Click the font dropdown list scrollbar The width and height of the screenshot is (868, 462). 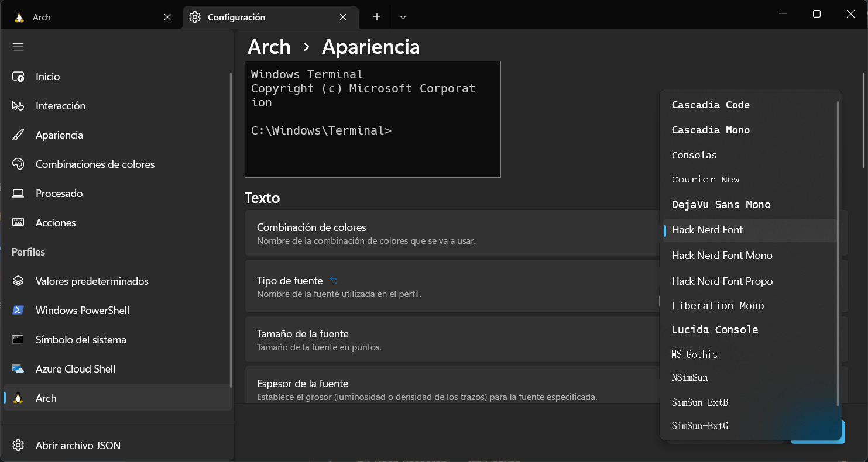pos(838,253)
